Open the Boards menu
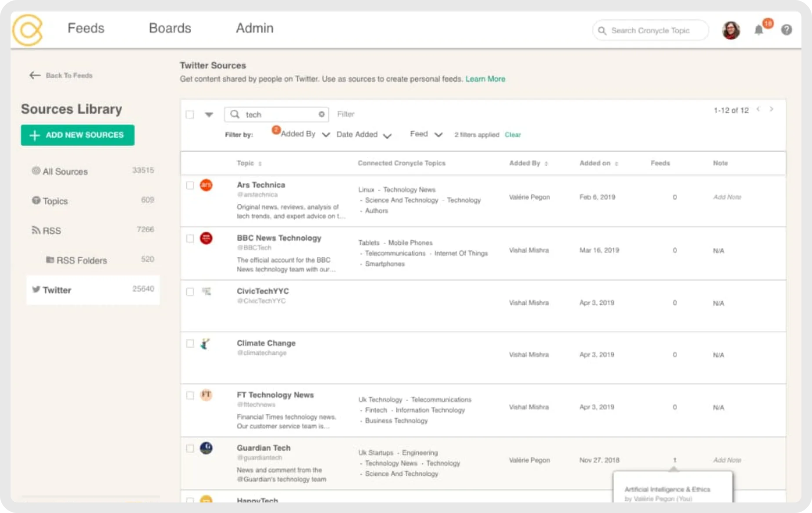812x513 pixels. click(170, 28)
